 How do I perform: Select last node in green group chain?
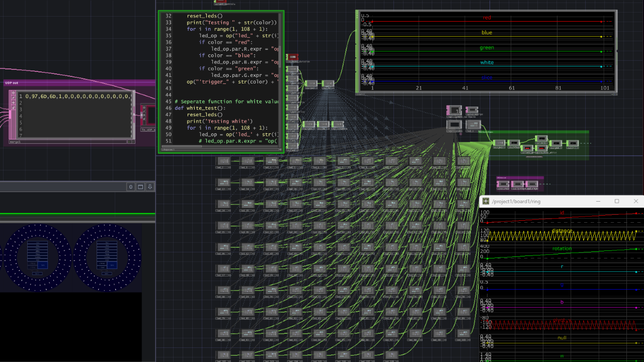573,143
